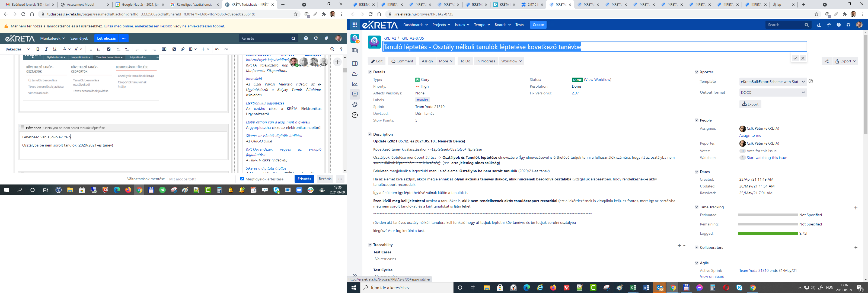Click the Xporter Export button

coord(750,104)
